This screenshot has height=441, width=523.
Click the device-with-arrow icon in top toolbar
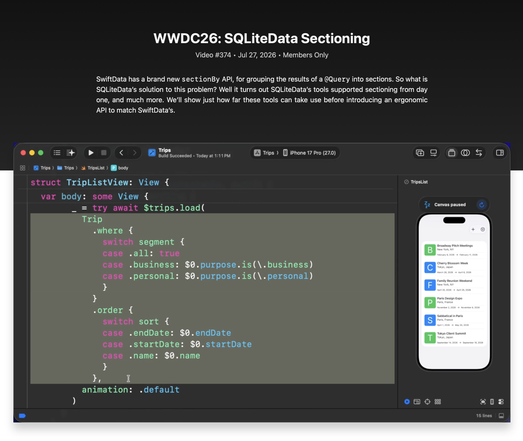point(433,153)
